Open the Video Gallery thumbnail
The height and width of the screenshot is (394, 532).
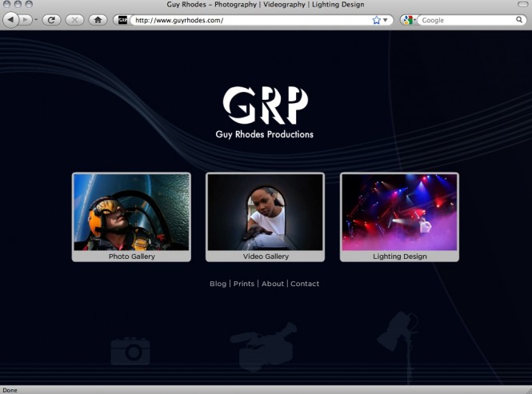(x=266, y=212)
